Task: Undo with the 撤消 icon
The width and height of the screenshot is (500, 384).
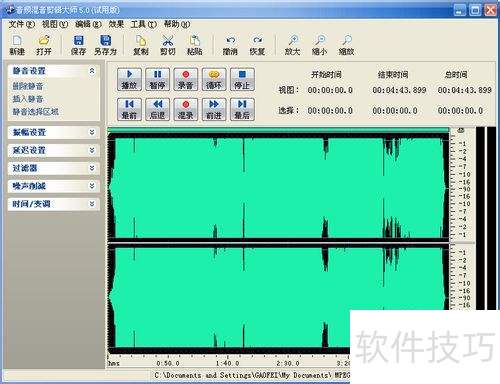Action: click(230, 45)
